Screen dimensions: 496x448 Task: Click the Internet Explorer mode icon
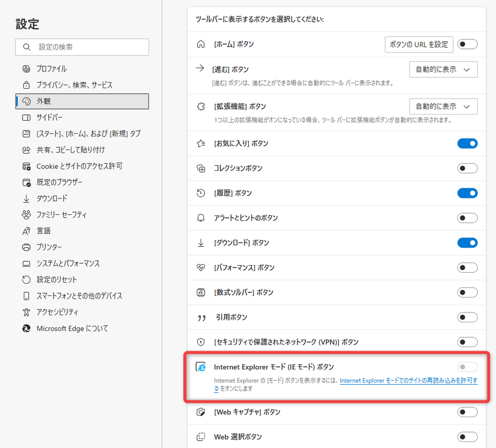201,367
